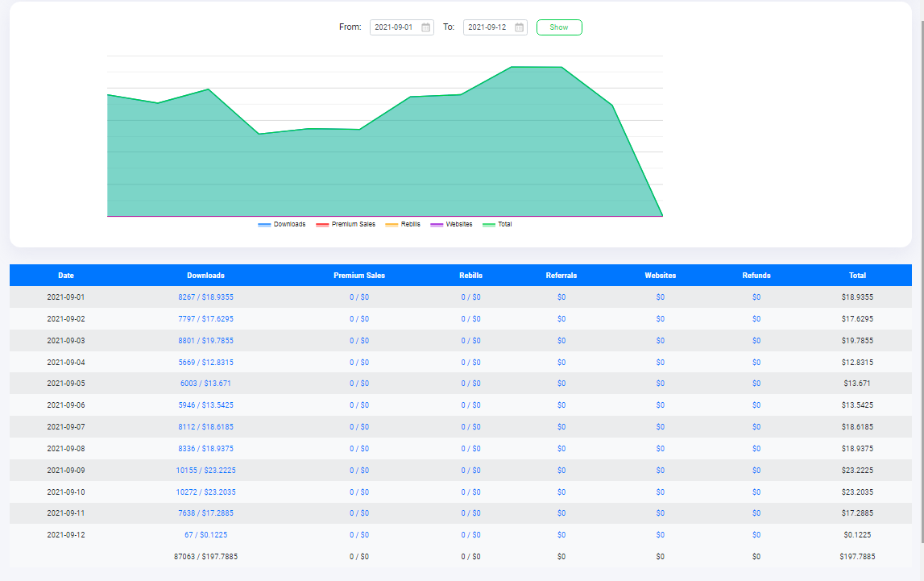The height and width of the screenshot is (581, 924).
Task: Open the To date calendar icon
Action: tap(520, 27)
